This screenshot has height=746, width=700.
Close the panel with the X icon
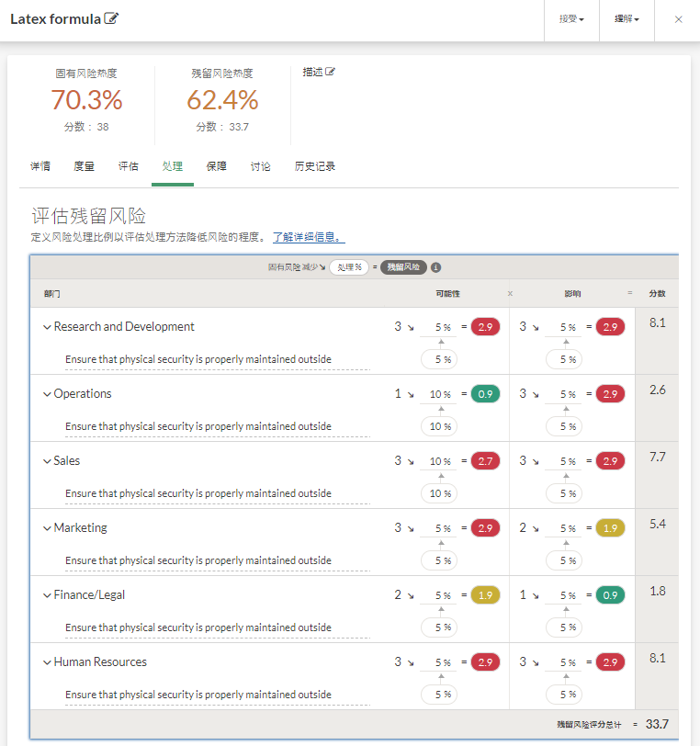tap(678, 19)
